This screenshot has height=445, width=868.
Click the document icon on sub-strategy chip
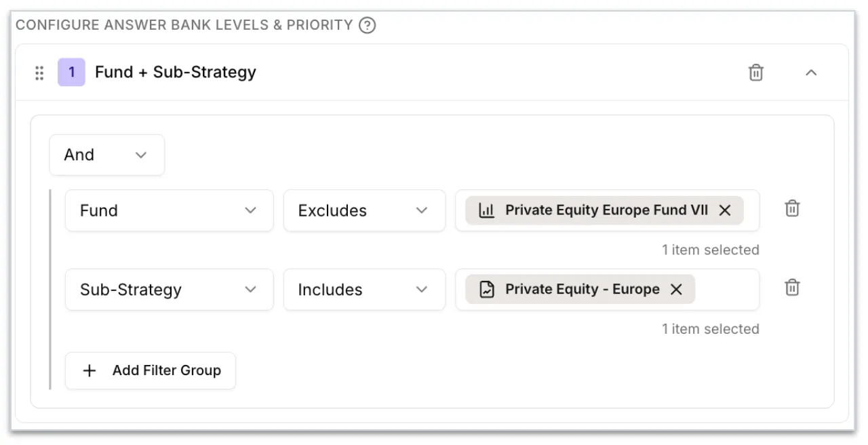487,289
